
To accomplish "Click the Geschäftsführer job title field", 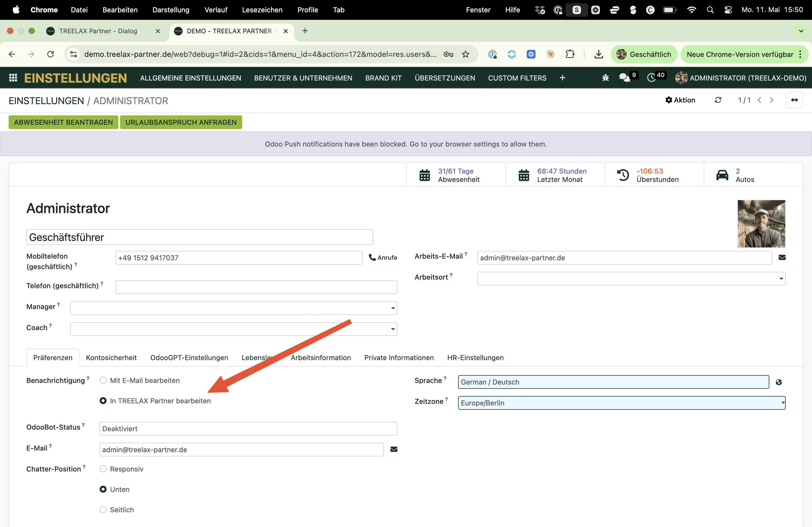I will 200,237.
